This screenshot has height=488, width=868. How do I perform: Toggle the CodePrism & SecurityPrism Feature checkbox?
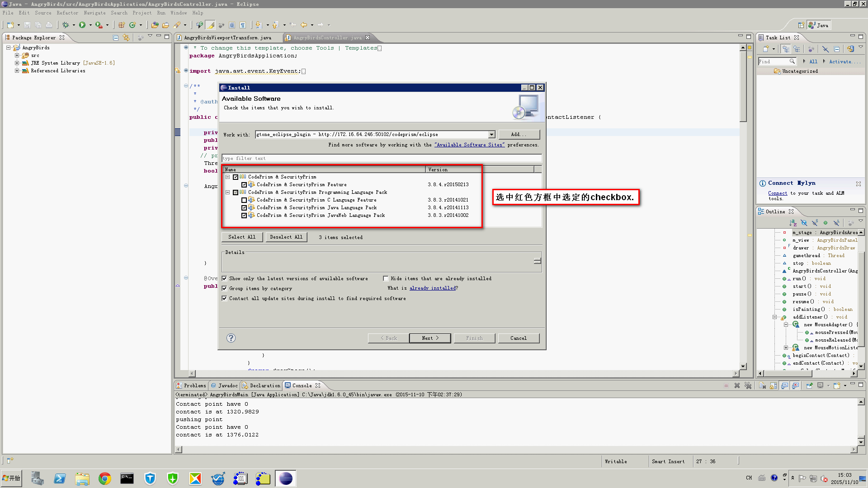245,184
